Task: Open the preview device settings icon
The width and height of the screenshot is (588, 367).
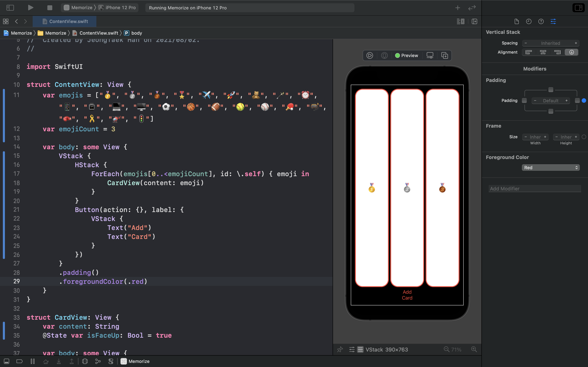Action: click(430, 56)
